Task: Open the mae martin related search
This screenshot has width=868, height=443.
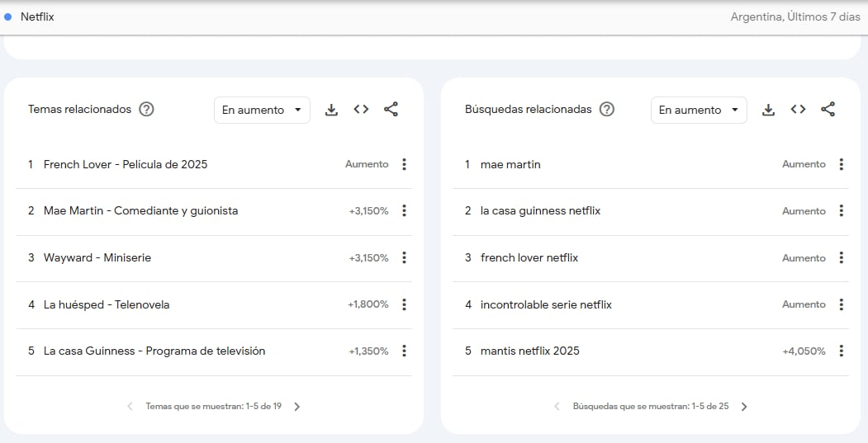Action: pyautogui.click(x=510, y=164)
